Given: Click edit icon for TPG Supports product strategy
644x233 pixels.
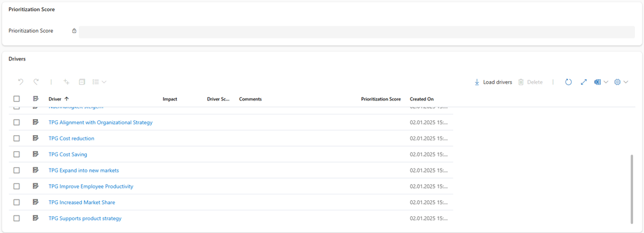Looking at the screenshot, I should point(35,218).
